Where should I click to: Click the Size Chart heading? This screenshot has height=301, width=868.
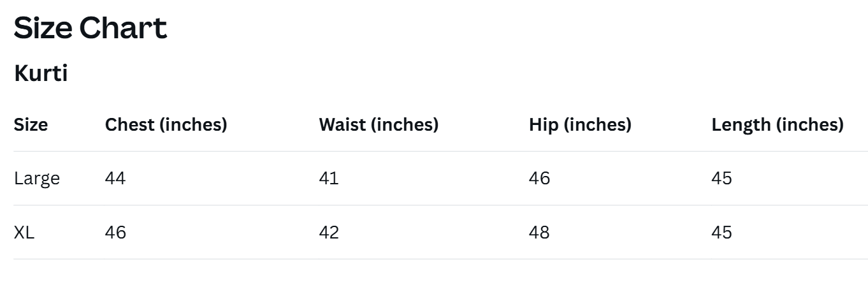[x=90, y=28]
